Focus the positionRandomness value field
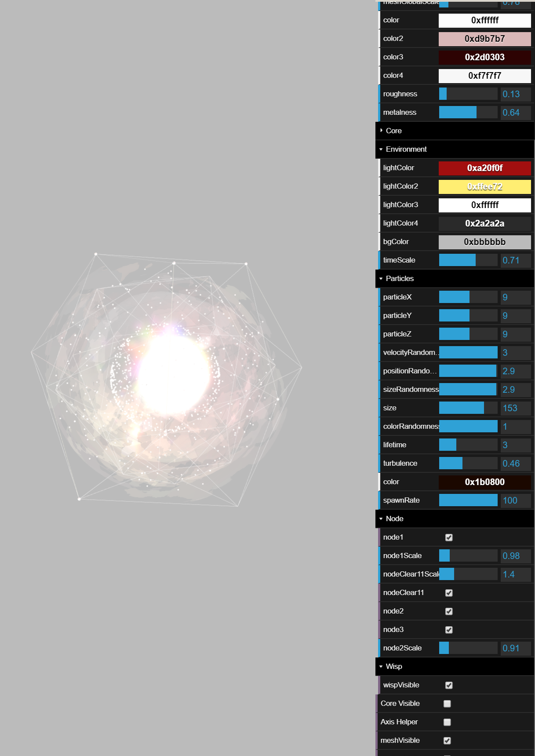 [x=516, y=371]
